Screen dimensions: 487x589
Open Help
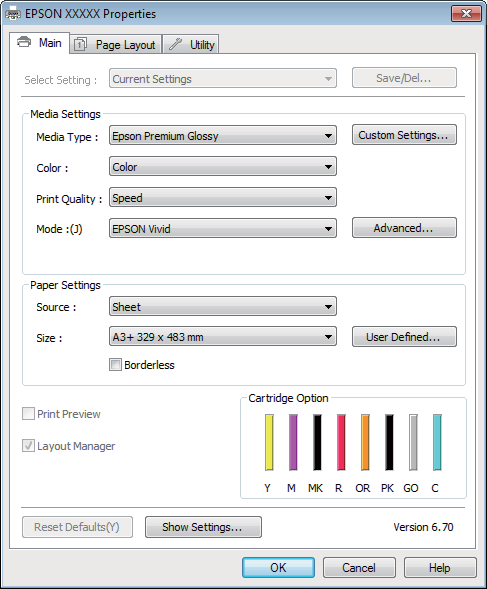440,567
